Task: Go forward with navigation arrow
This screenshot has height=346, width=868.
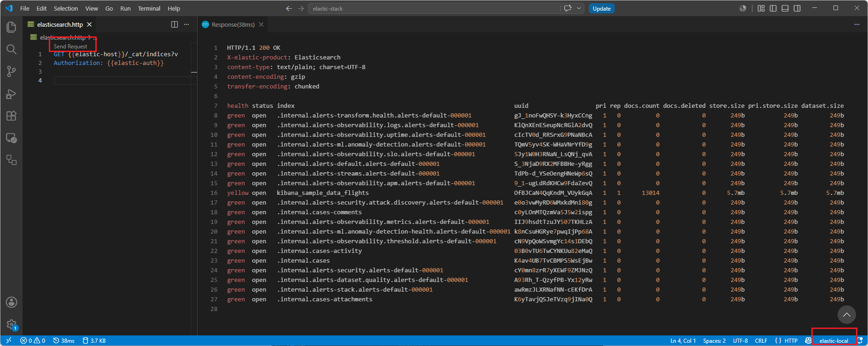Action: (x=301, y=8)
